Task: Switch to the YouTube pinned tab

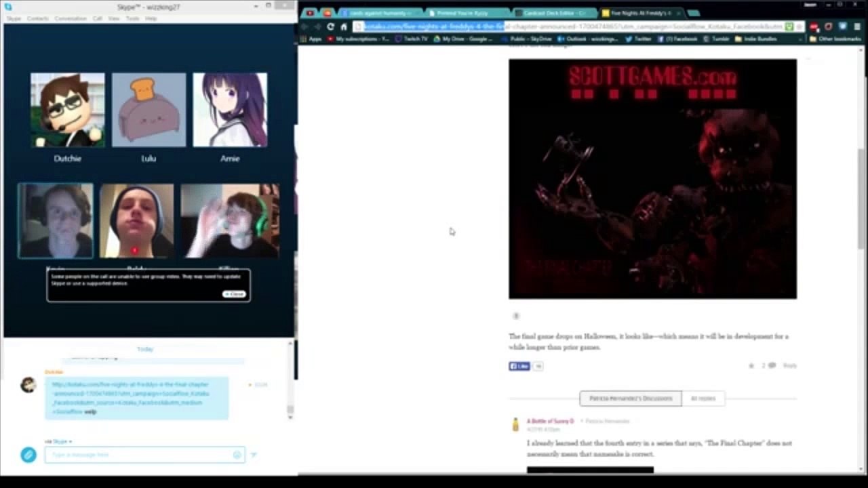Action: (x=310, y=13)
